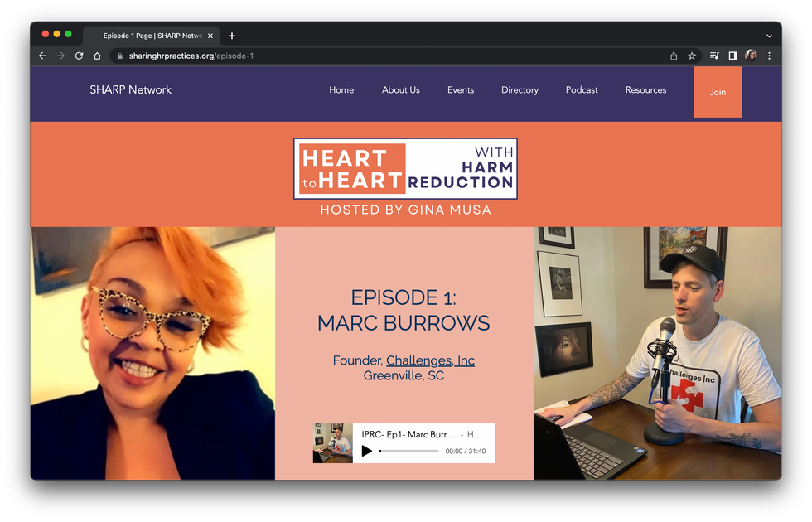Expand the tab search chevron
Image resolution: width=812 pixels, height=522 pixels.
(769, 36)
